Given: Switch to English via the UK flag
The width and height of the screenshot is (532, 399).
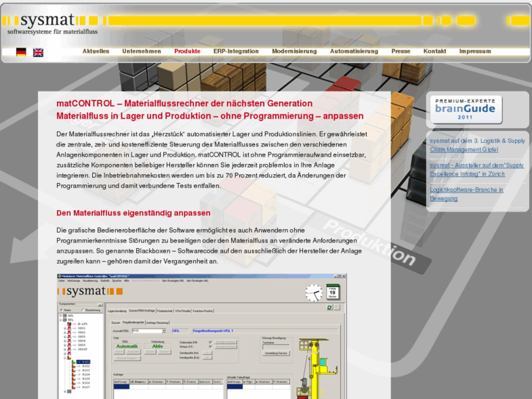Looking at the screenshot, I should (38, 52).
